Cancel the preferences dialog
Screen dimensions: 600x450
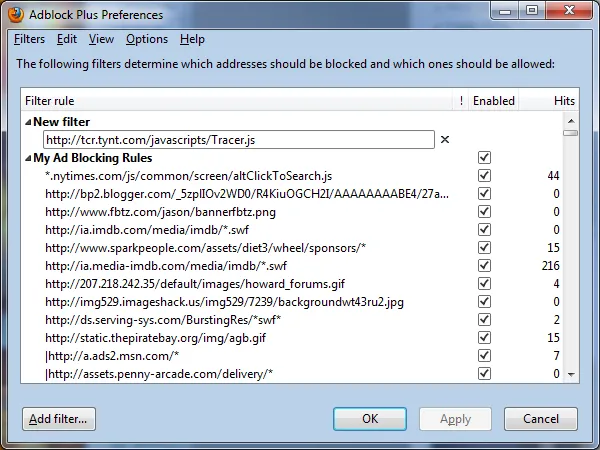[541, 419]
